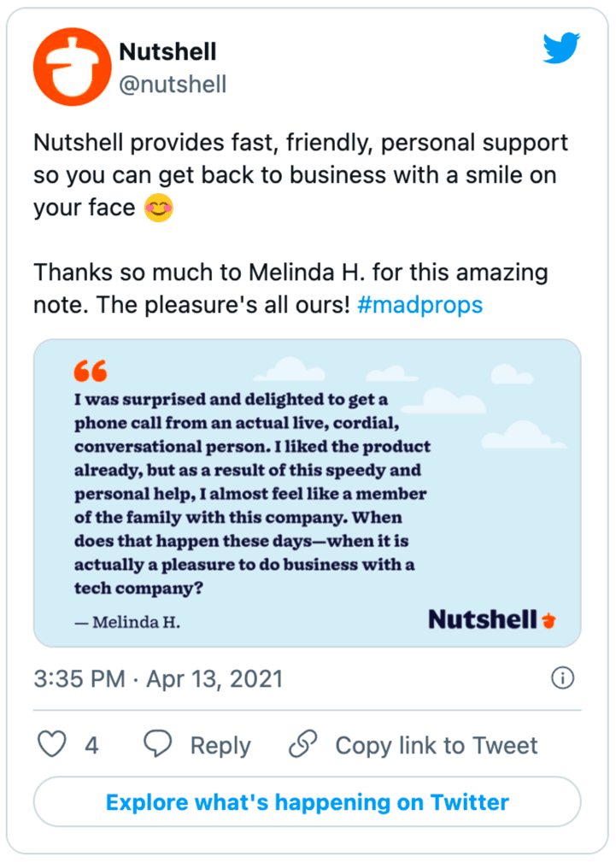Screen dimensions: 616x862
Task: Click the Reply speech bubble icon
Action: pyautogui.click(x=157, y=744)
